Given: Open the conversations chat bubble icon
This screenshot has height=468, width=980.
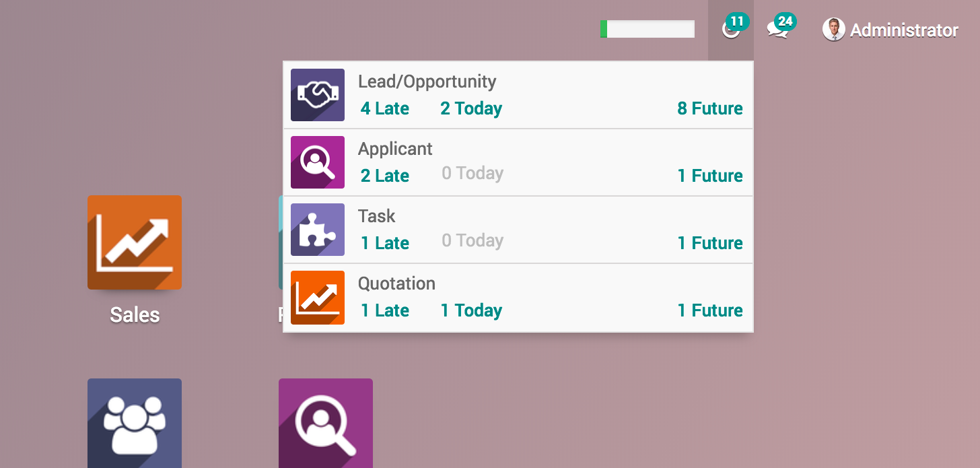Looking at the screenshot, I should click(778, 30).
